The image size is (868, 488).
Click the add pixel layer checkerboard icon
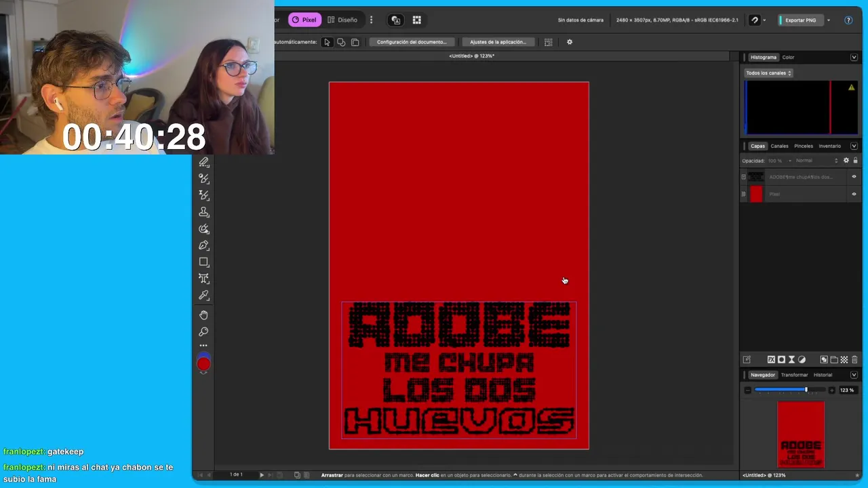click(x=844, y=360)
